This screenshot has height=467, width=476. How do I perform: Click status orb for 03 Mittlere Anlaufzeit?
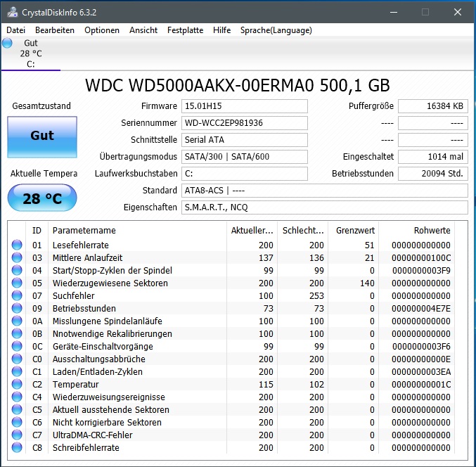(17, 258)
